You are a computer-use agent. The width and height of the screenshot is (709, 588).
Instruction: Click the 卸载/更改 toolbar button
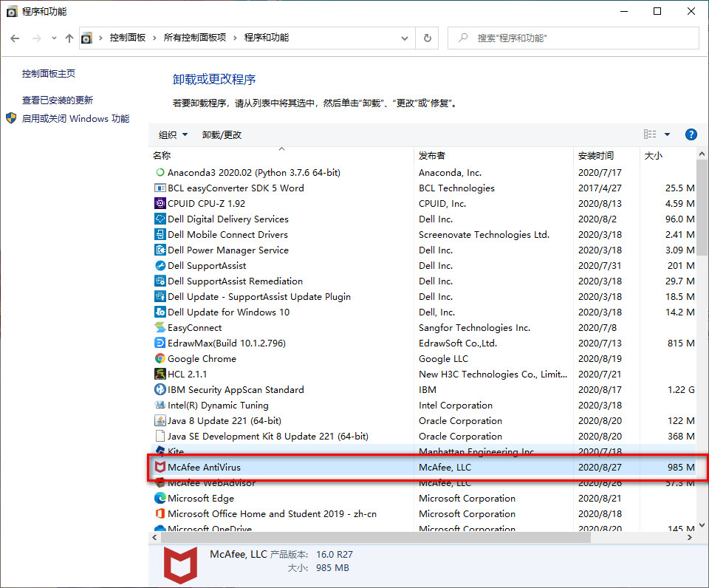pos(222,134)
